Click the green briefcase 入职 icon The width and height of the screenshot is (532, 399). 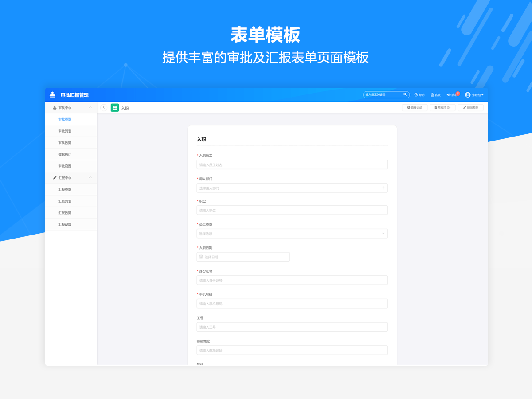click(115, 108)
